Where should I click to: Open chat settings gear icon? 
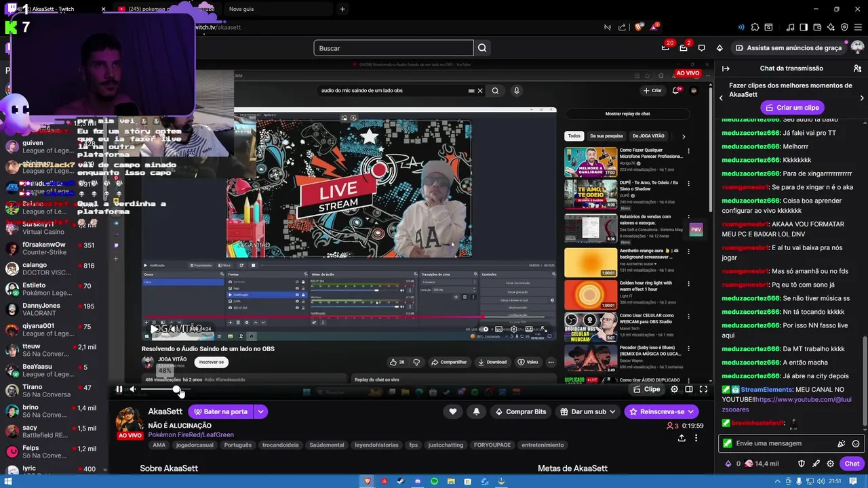(830, 464)
